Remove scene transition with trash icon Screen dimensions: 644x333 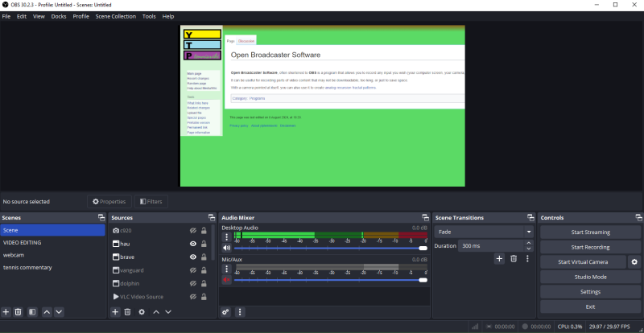[514, 259]
